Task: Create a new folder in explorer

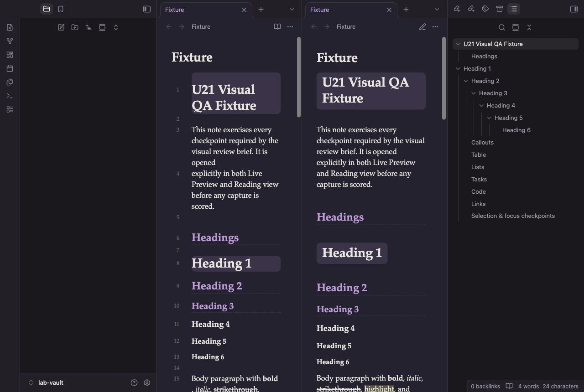Action: (75, 27)
